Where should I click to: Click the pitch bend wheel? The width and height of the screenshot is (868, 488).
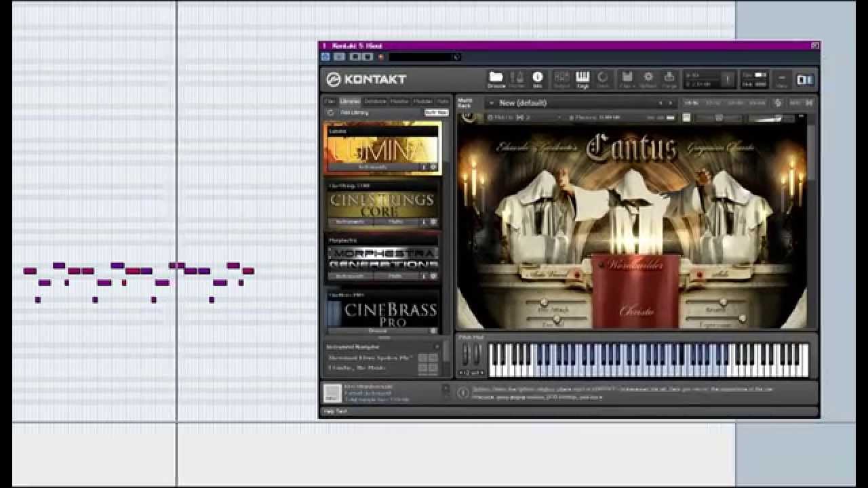pos(466,353)
